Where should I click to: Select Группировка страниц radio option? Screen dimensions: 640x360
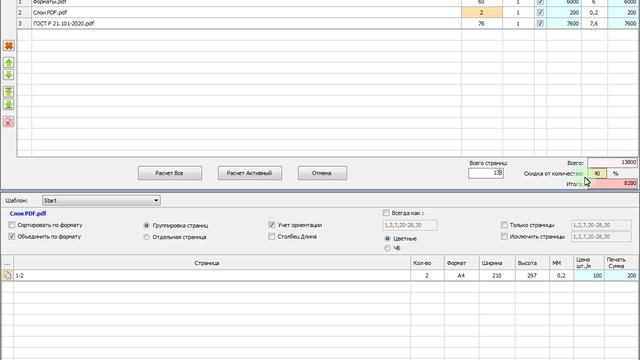click(x=146, y=225)
